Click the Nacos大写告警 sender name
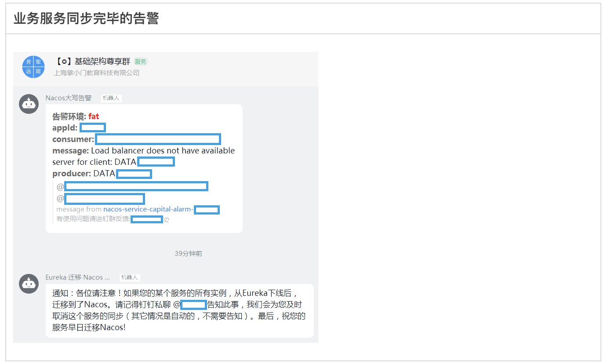Viewport: 604px width, 364px height. 69,98
